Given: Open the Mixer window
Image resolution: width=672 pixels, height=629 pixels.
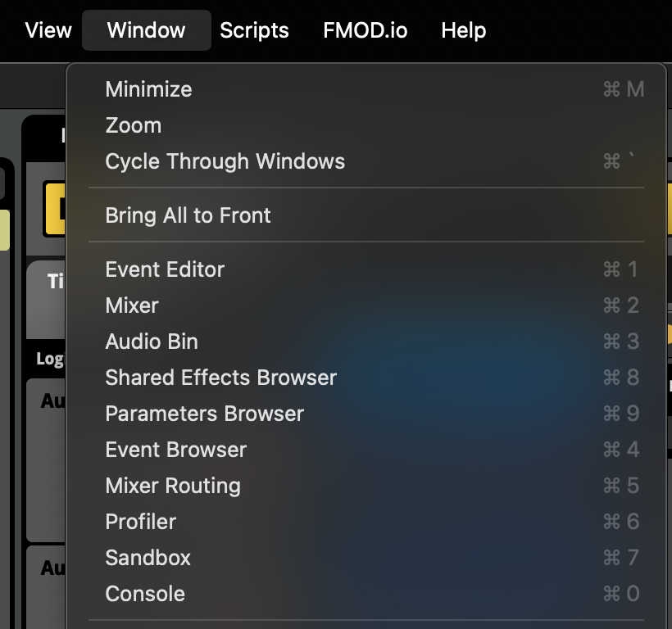Looking at the screenshot, I should point(132,305).
